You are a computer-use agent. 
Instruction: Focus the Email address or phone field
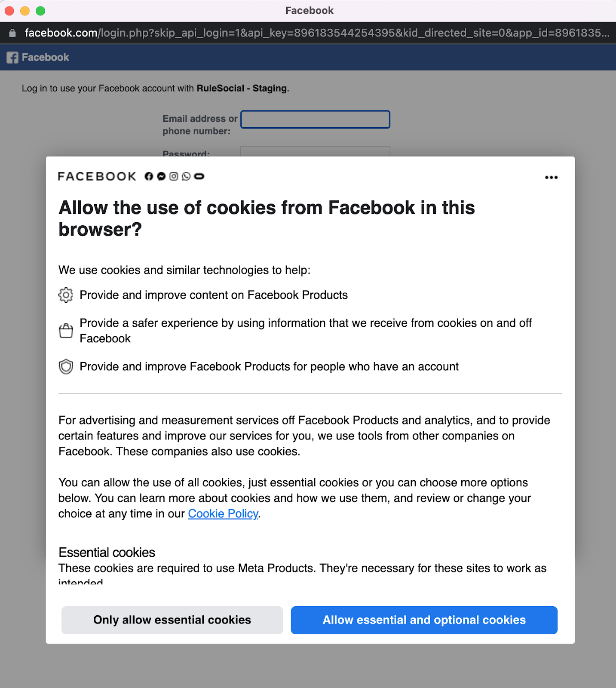pos(315,120)
